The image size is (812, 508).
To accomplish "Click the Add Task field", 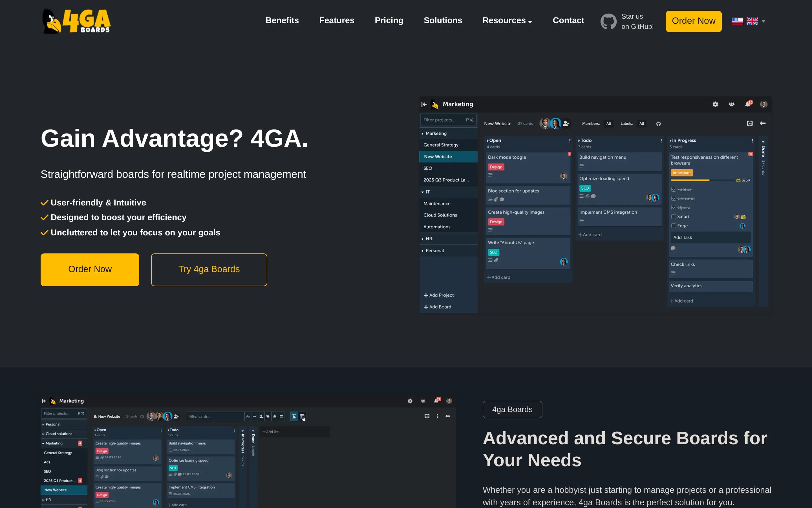I will coord(710,238).
